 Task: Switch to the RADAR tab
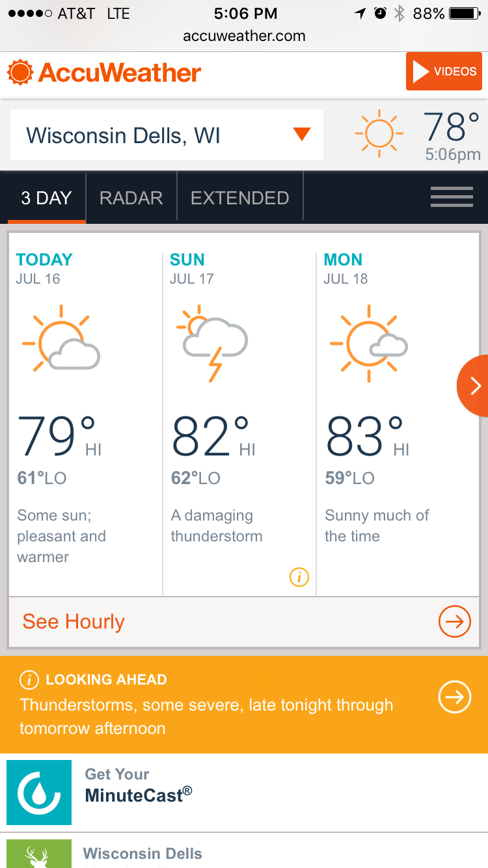[131, 198]
